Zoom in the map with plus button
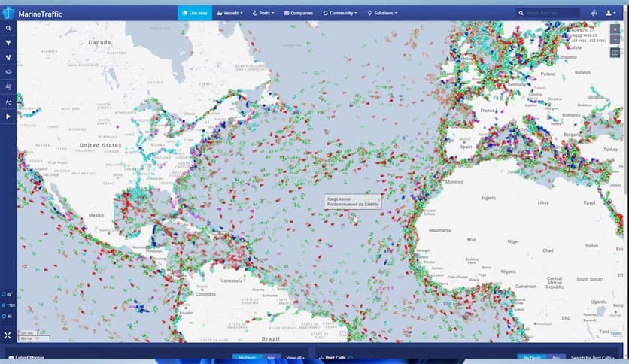Viewport: 629px width, 364px height. [615, 29]
